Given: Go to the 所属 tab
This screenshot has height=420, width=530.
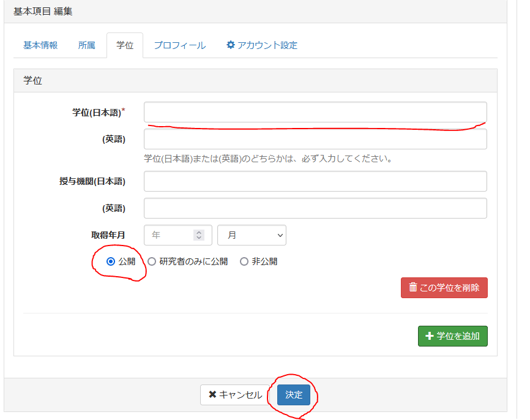Looking at the screenshot, I should 86,45.
